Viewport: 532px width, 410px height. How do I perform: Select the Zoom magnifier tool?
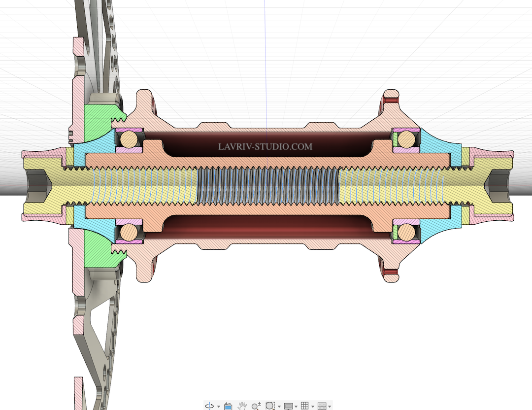tap(256, 406)
